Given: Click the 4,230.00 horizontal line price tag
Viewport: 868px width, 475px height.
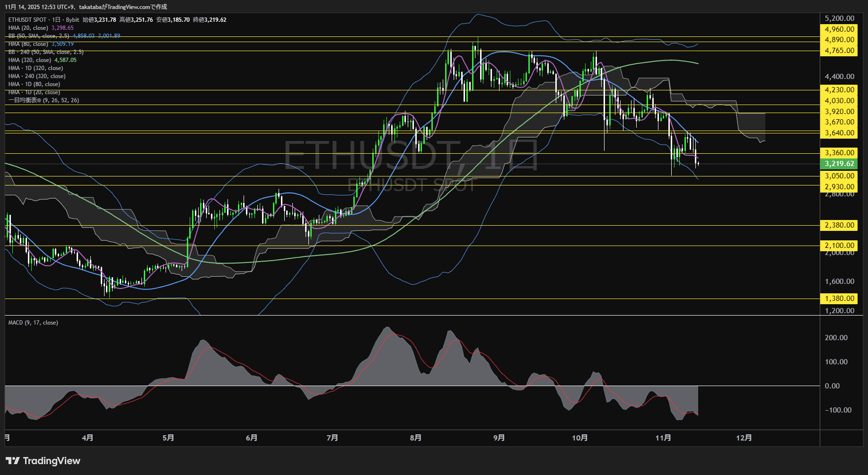Looking at the screenshot, I should click(x=839, y=90).
